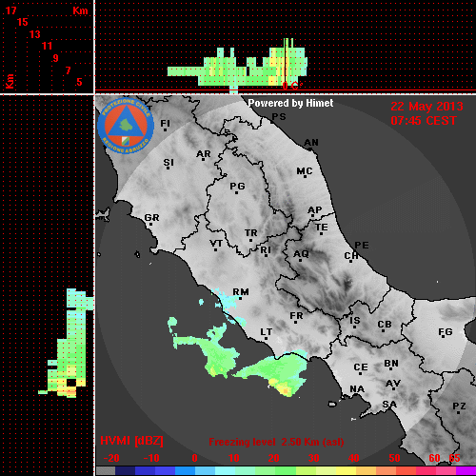
Task: Click the BN city label
Action: click(x=391, y=363)
